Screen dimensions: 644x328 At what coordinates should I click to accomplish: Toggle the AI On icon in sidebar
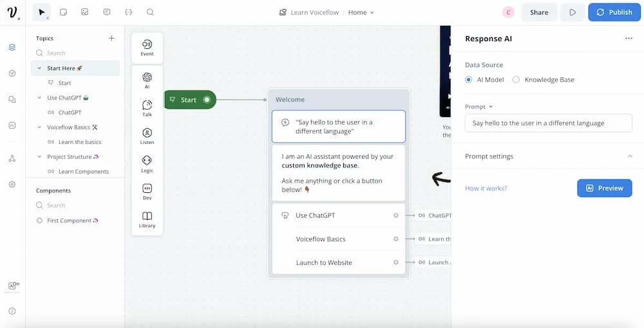click(14, 286)
